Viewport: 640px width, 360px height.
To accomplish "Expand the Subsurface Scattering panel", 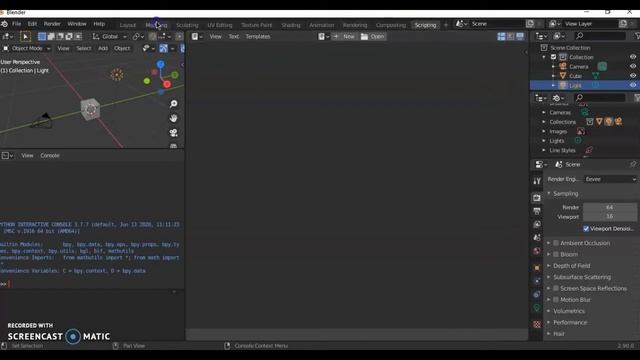I will click(582, 277).
